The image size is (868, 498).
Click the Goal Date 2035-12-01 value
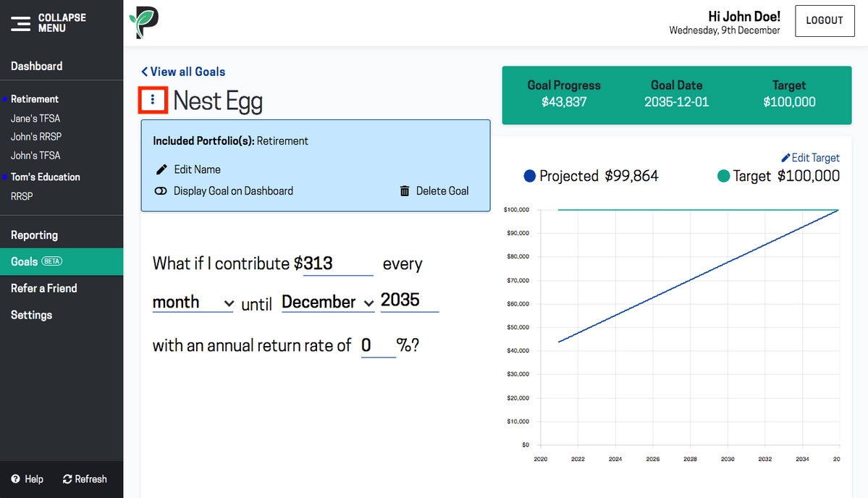click(676, 102)
